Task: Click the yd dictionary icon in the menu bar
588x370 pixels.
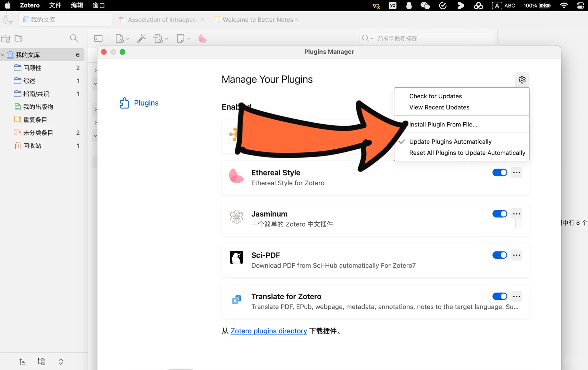Action: click(393, 5)
